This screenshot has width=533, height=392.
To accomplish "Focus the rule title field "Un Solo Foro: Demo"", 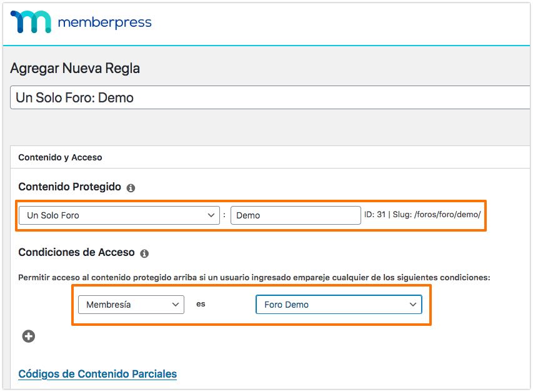I will click(x=269, y=98).
